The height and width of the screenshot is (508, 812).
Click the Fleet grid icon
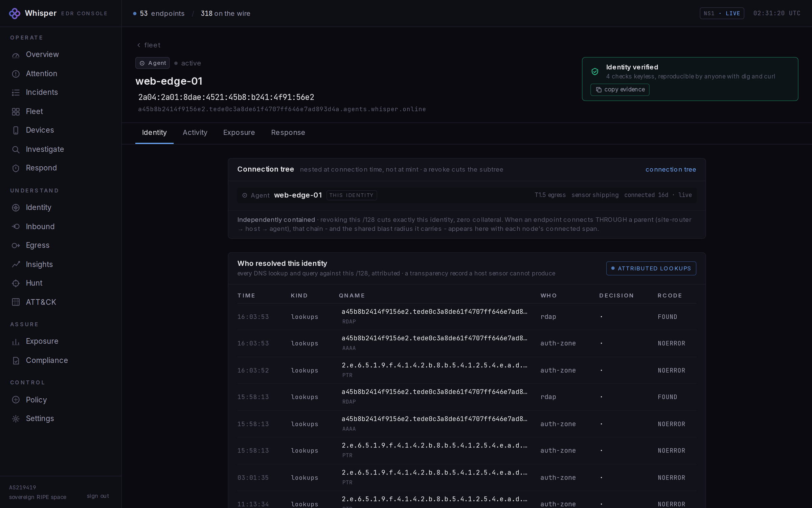[x=16, y=112]
